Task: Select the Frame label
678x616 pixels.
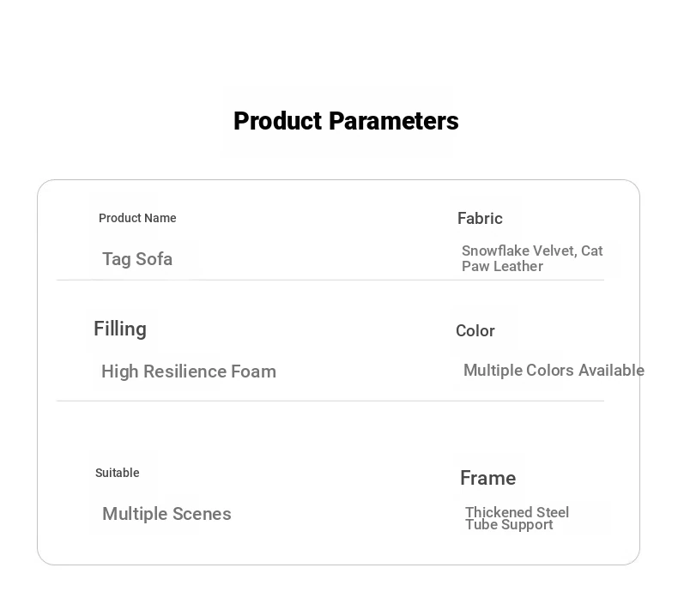Action: coord(488,478)
